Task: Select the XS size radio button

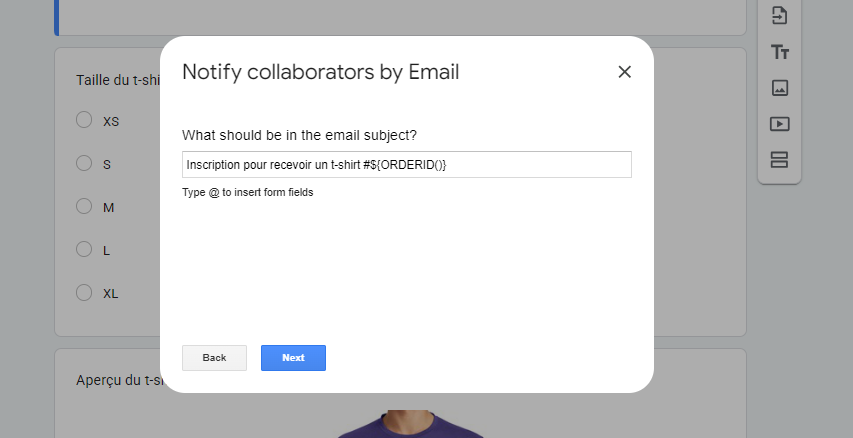Action: [x=84, y=121]
